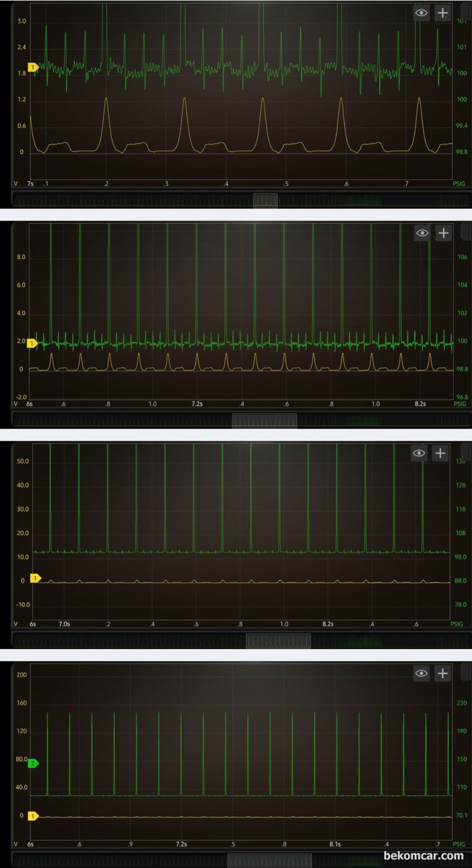Screen dimensions: 472x868
Task: Click plus icon in second scope panel
Action: point(444,233)
